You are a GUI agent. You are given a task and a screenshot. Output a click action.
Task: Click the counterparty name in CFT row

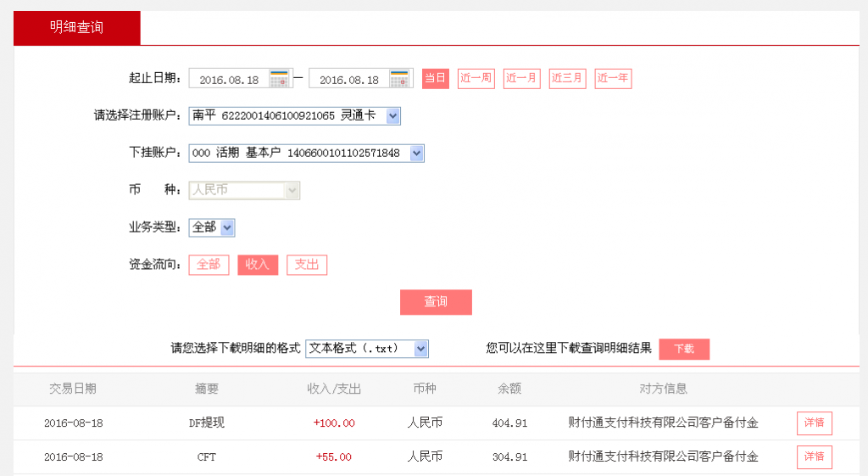[x=663, y=456]
